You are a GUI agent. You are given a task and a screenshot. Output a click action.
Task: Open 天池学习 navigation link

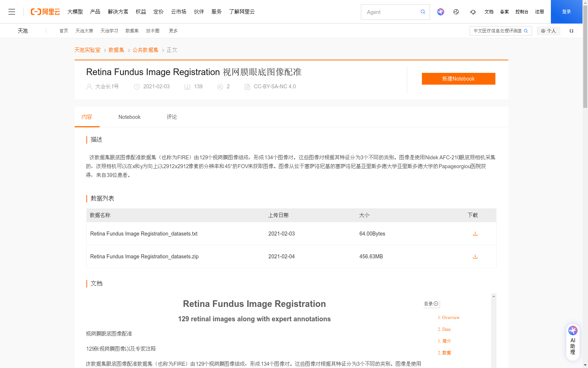[109, 31]
